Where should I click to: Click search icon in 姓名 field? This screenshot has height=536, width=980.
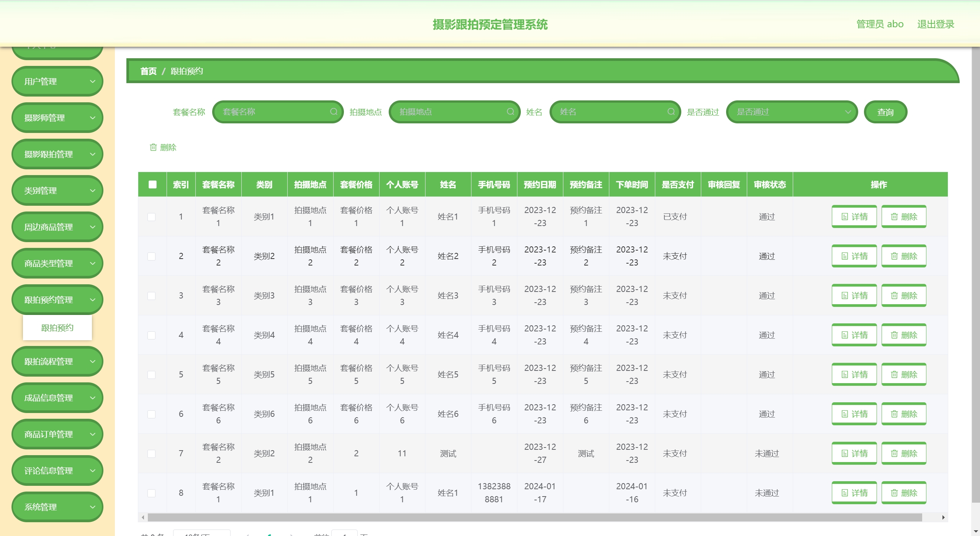tap(671, 111)
